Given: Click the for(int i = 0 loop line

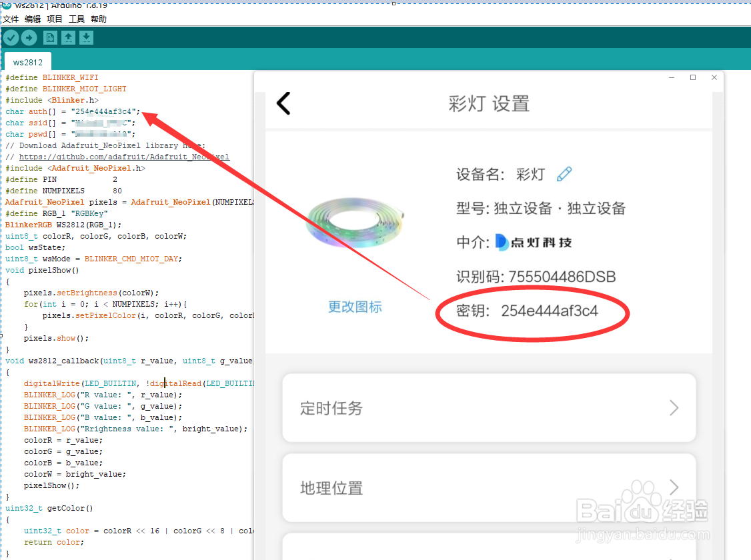Looking at the screenshot, I should pyautogui.click(x=105, y=305).
